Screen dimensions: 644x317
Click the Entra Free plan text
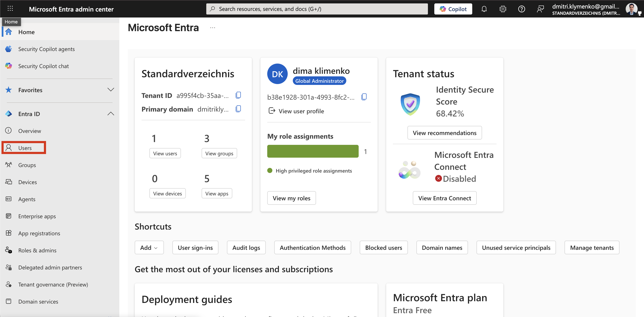coord(412,310)
